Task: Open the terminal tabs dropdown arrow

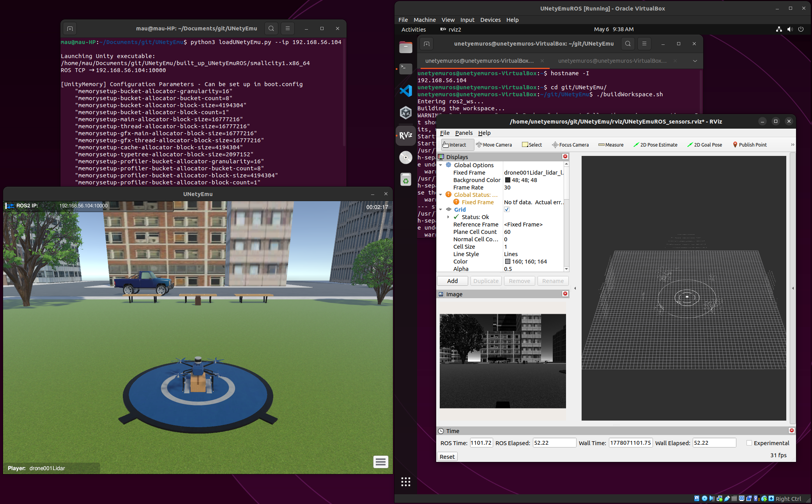Action: 695,61
